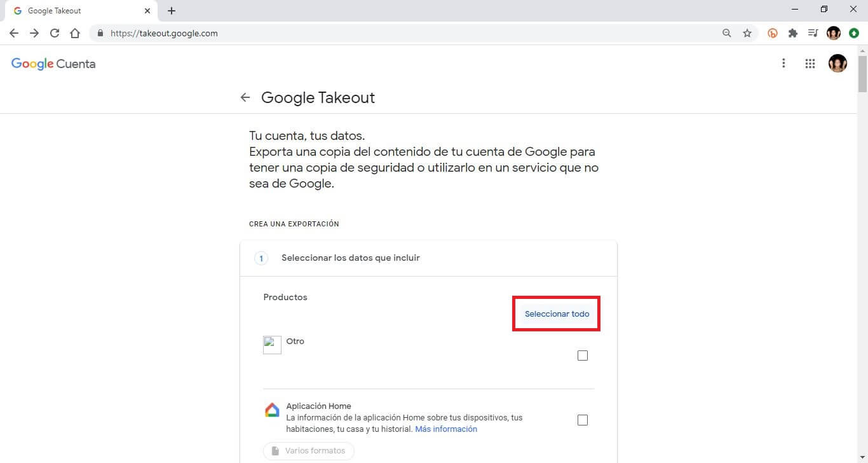868x463 pixels.
Task: Open the three-dot options menu on page
Action: tap(783, 63)
